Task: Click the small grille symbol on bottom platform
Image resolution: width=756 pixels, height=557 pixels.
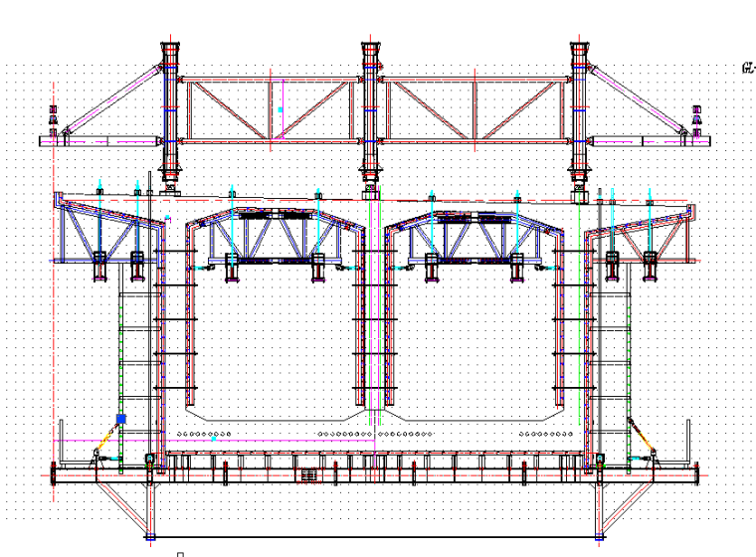Action: (309, 475)
